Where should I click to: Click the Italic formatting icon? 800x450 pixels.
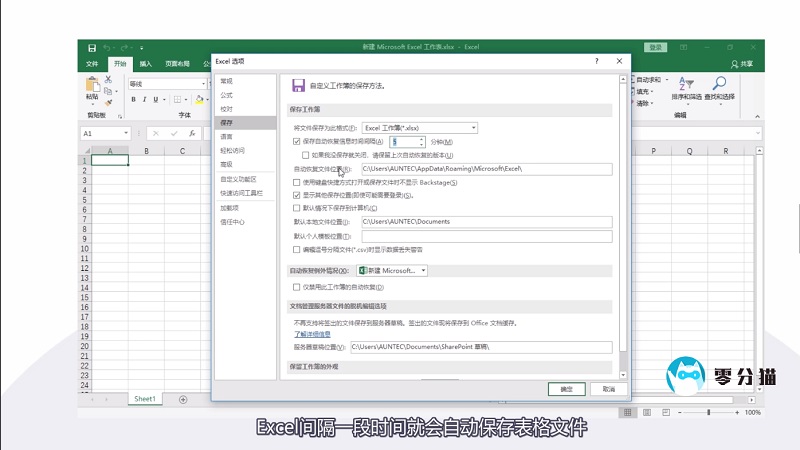(145, 99)
